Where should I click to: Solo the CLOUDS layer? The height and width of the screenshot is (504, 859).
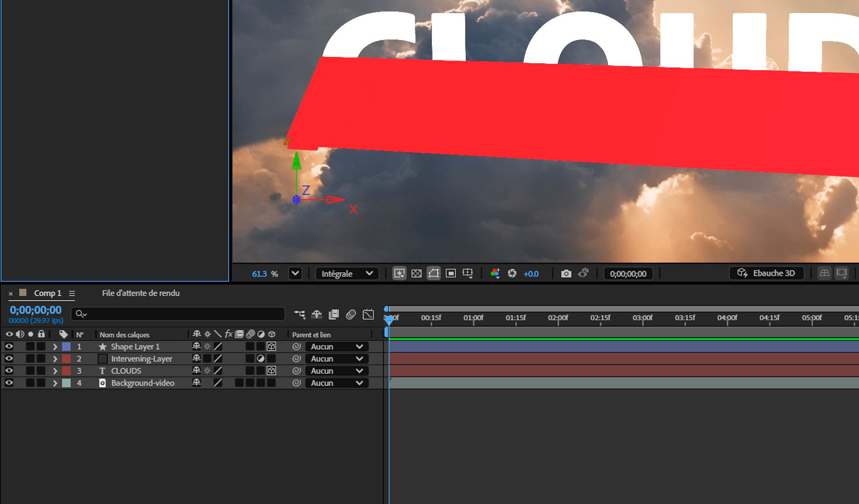click(x=30, y=370)
